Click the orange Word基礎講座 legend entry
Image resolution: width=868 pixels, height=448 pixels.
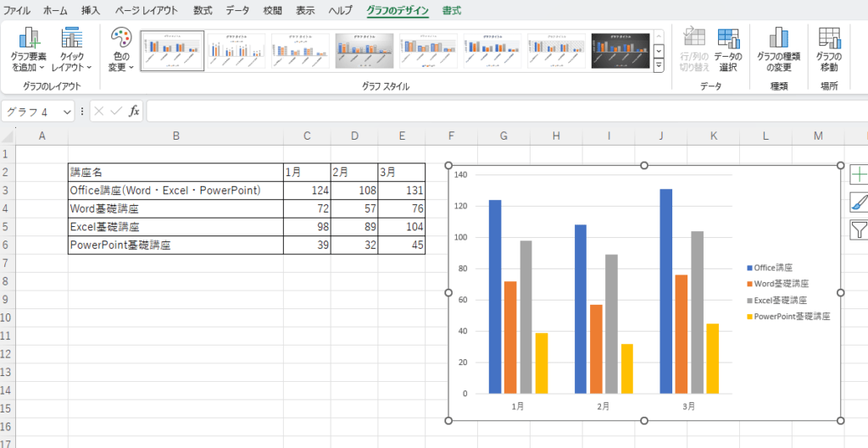tap(778, 284)
